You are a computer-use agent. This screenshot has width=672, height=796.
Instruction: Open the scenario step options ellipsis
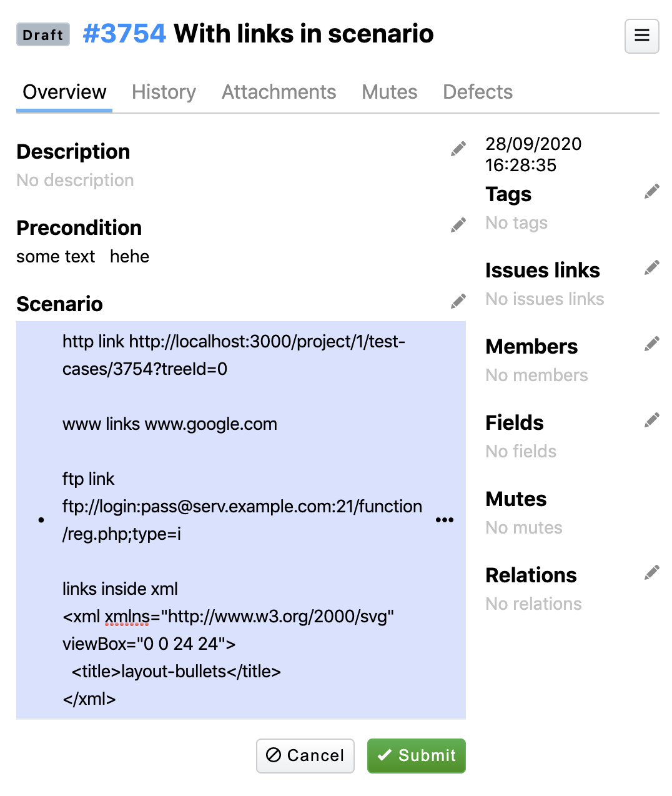(x=445, y=520)
